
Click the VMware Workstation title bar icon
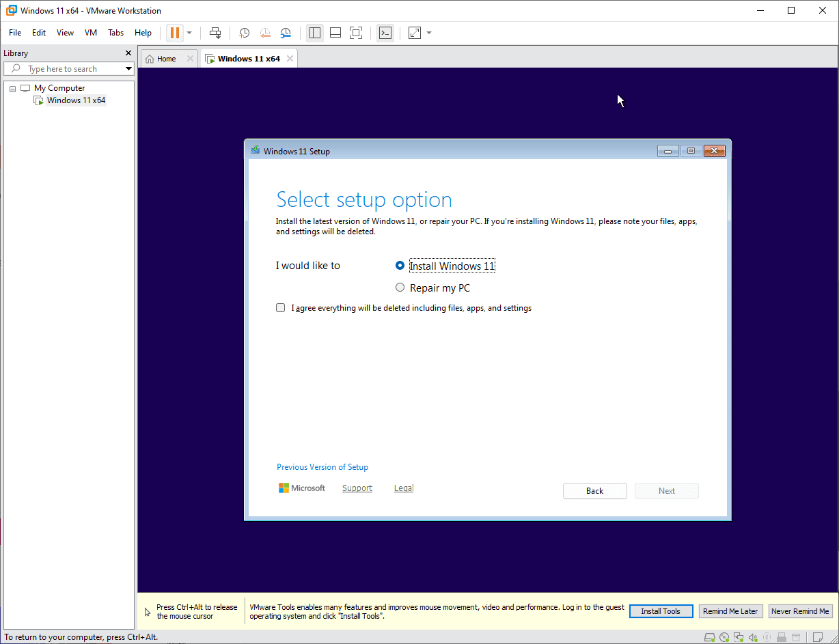[12, 10]
